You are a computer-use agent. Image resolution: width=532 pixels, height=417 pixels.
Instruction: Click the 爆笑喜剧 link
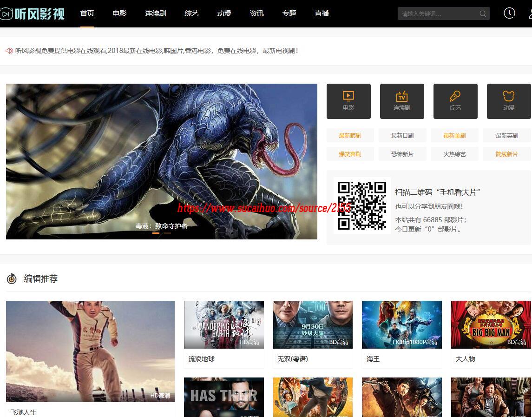350,154
